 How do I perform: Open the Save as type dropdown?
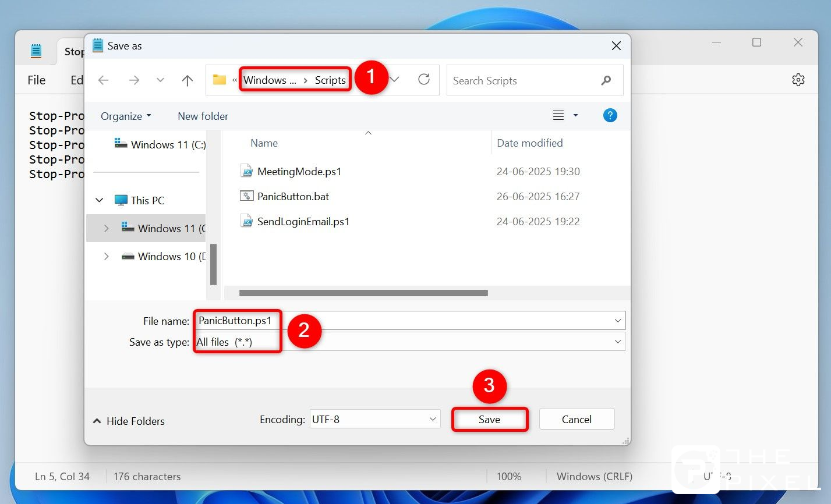[x=617, y=342]
